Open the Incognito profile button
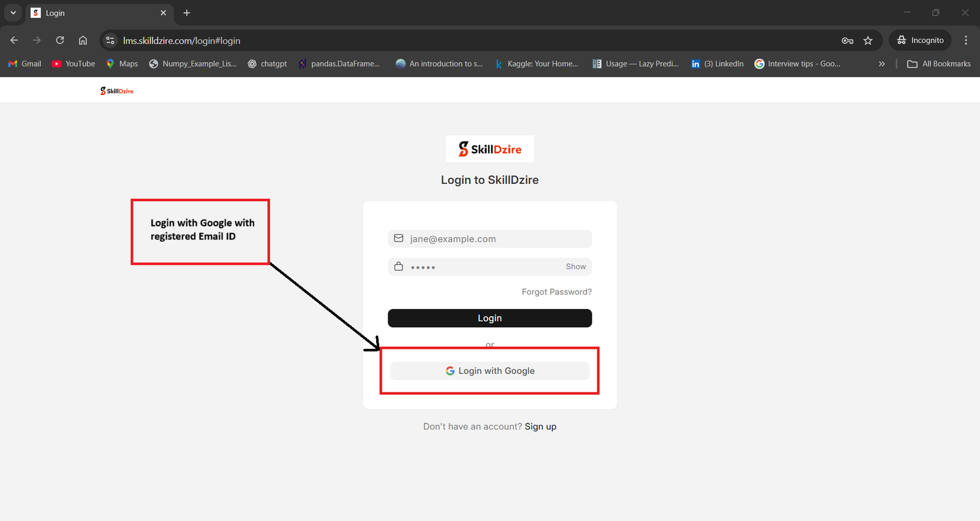 [921, 40]
